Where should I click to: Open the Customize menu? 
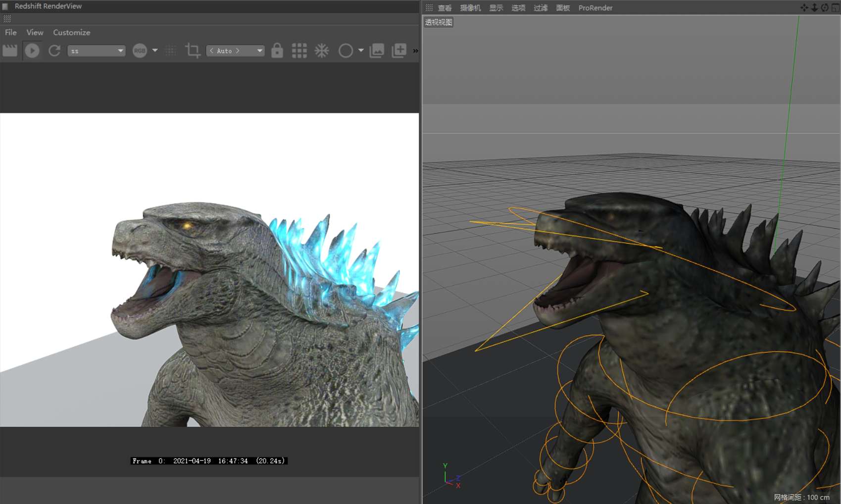[72, 32]
